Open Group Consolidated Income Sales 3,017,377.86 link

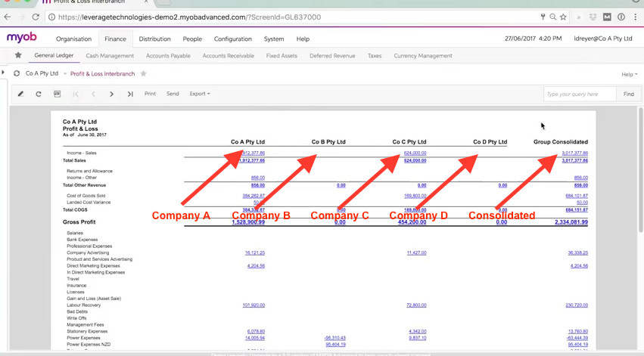(574, 153)
